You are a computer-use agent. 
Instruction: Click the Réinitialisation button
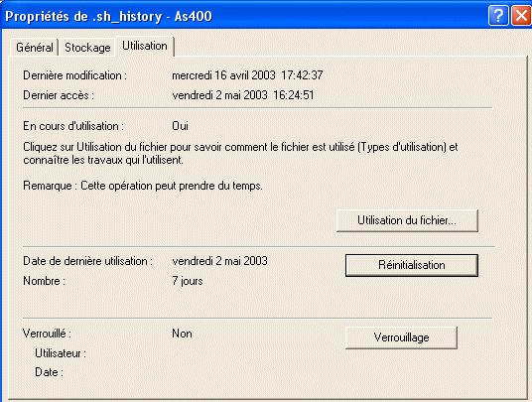(412, 265)
